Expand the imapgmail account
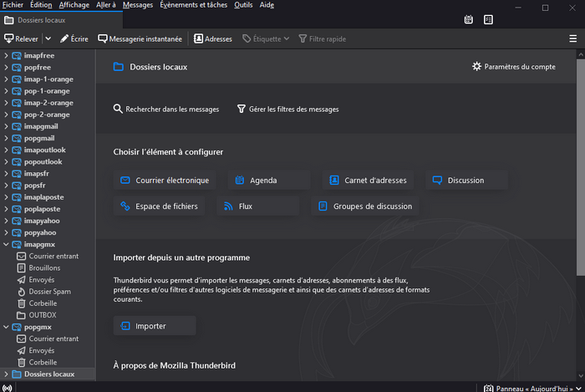The image size is (585, 392). pos(6,126)
